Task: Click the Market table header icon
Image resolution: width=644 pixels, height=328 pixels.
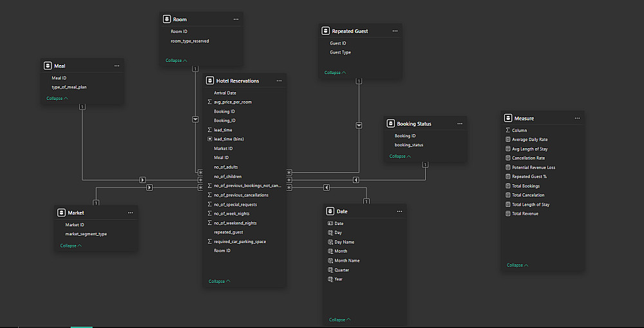Action: (x=61, y=213)
